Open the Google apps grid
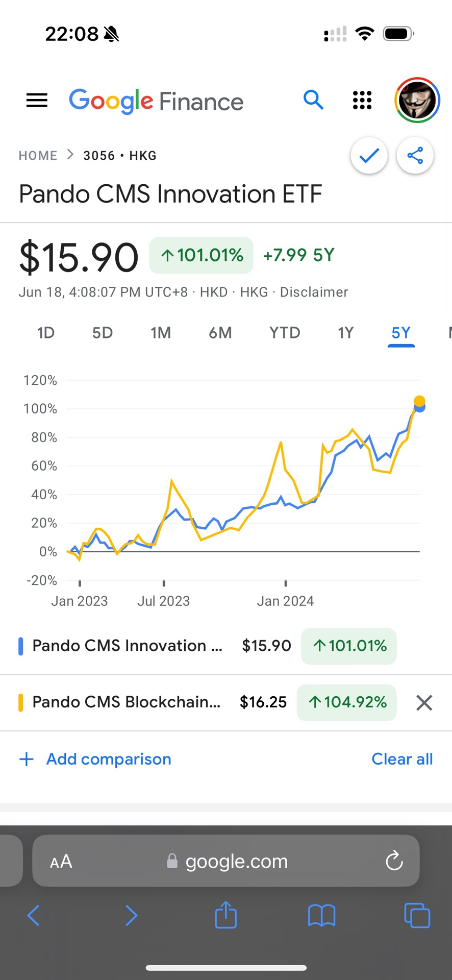 pos(362,100)
